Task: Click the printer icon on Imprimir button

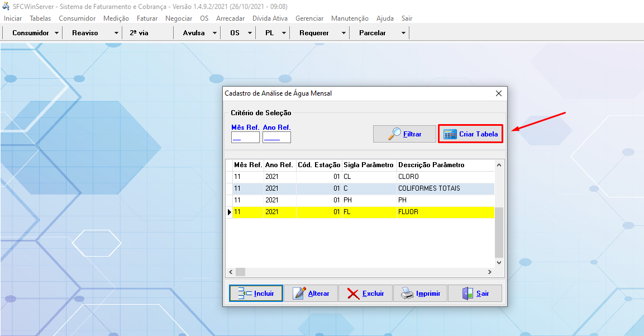Action: click(x=408, y=294)
